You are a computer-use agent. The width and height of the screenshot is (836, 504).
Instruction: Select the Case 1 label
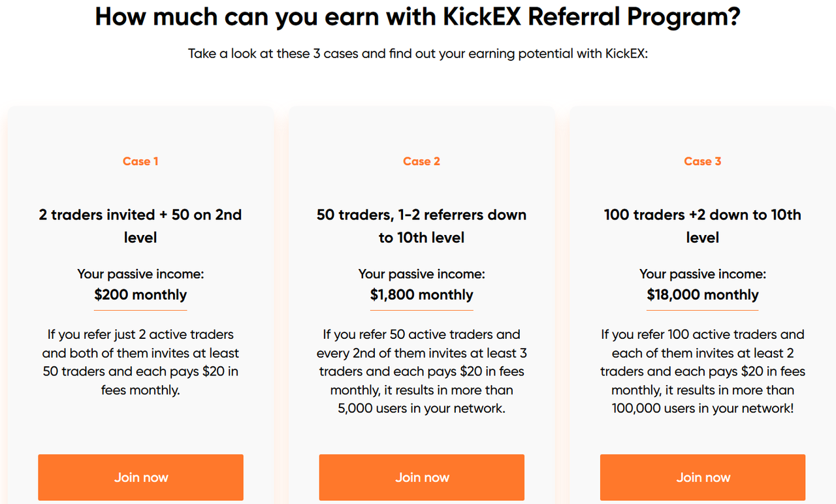pos(140,161)
